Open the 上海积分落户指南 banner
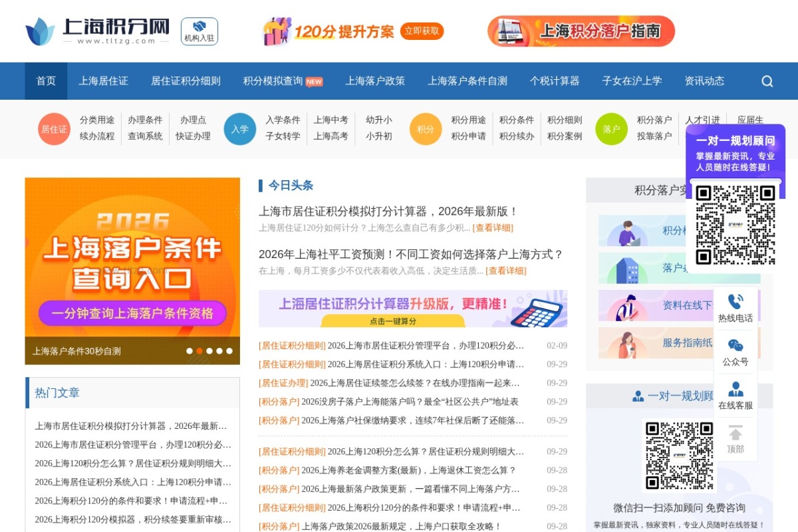 (x=581, y=31)
